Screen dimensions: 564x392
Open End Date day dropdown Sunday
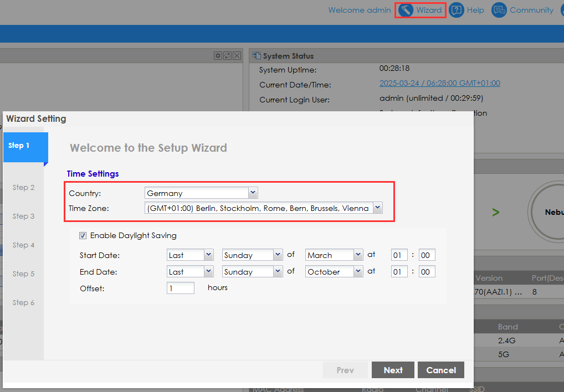(253, 272)
